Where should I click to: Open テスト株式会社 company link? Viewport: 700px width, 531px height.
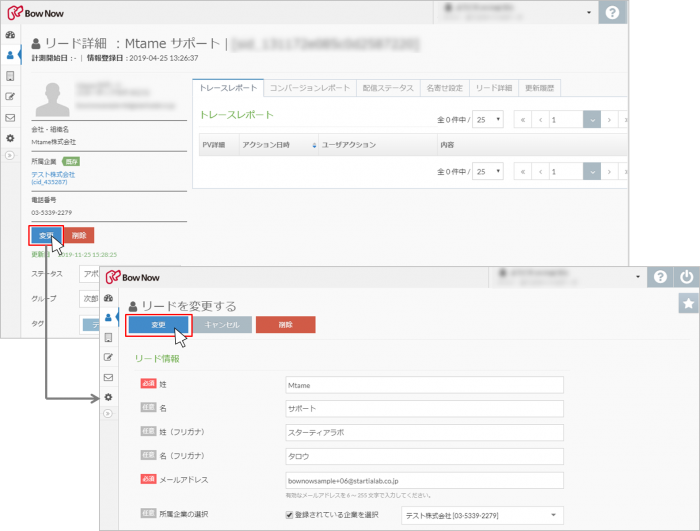[x=53, y=177]
